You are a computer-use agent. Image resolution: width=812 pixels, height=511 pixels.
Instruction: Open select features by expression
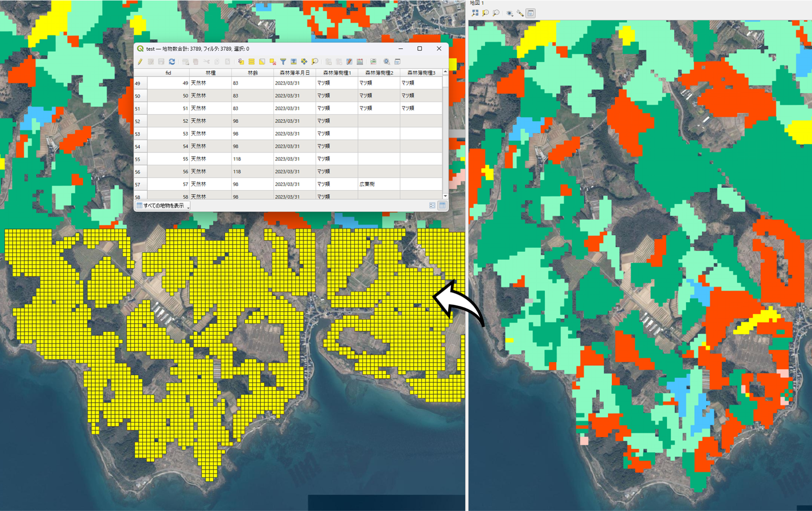pos(241,62)
